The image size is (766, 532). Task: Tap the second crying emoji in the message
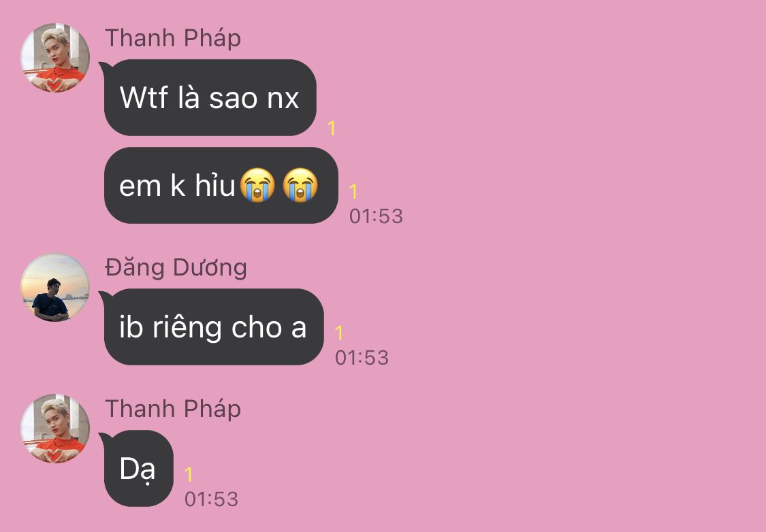[x=300, y=185]
